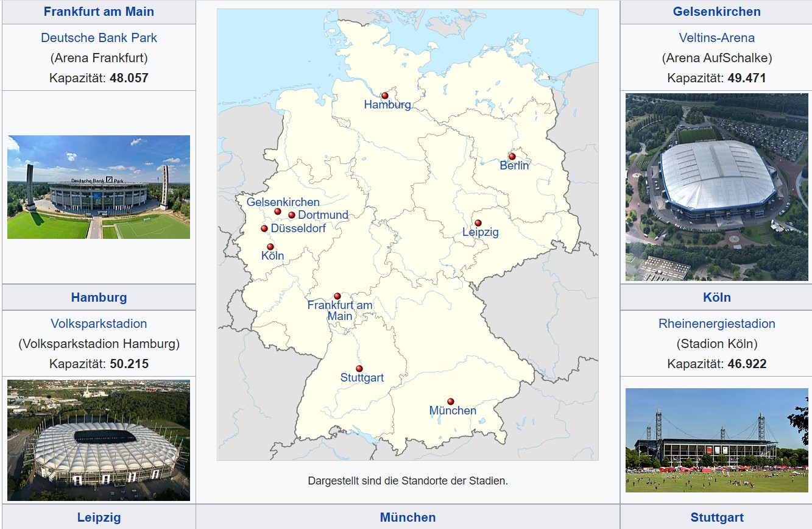Follow the Veltins-Arena link

click(717, 38)
